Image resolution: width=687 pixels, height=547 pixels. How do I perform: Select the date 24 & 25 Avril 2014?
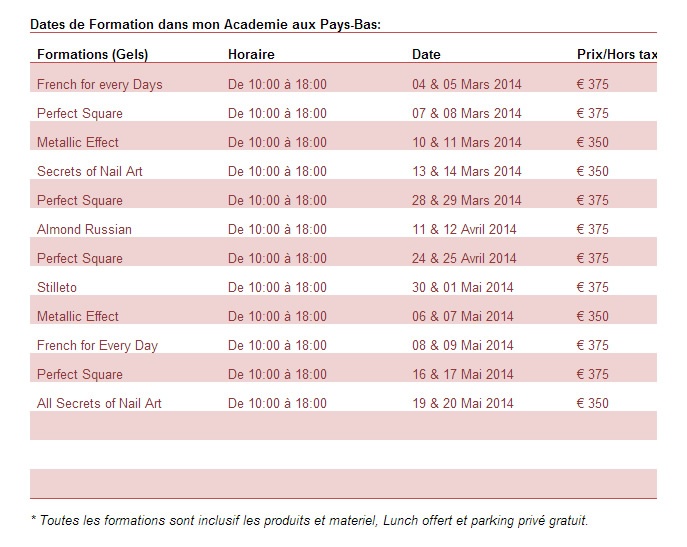pyautogui.click(x=464, y=258)
